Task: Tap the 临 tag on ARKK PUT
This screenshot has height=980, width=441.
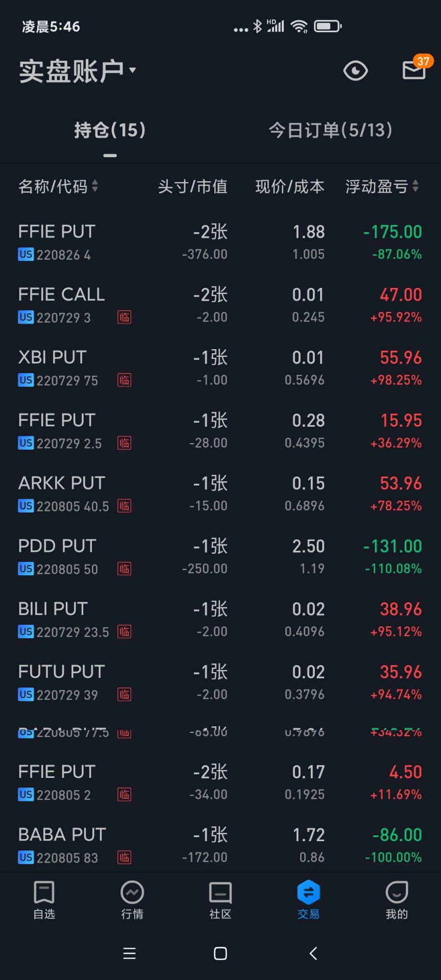Action: [124, 506]
